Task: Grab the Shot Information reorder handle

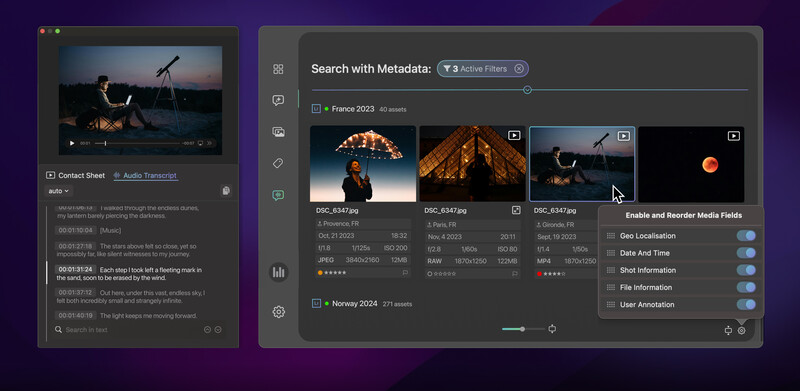Action: (611, 270)
